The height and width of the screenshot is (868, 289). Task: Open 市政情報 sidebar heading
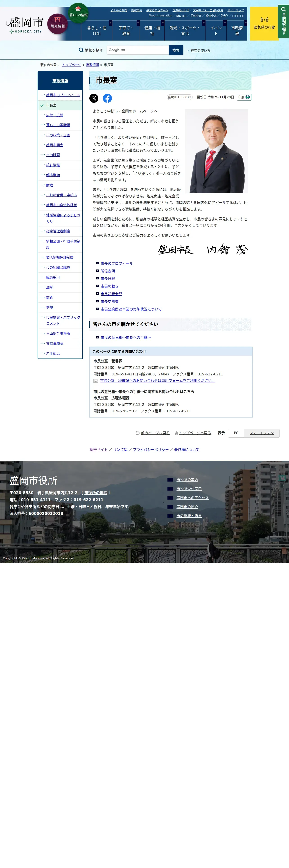point(60,81)
